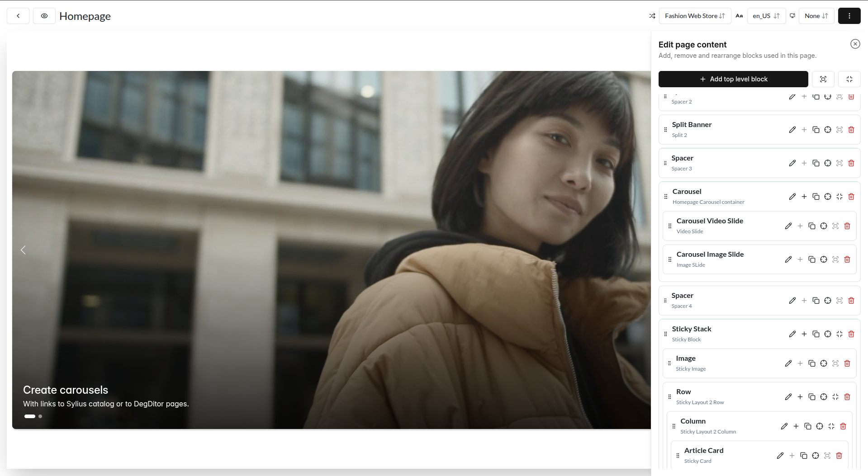Click the carousel previous slide arrow

[x=23, y=250]
